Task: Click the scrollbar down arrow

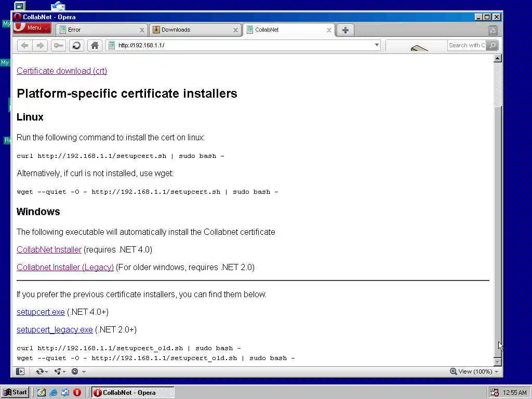Action: pos(497,362)
